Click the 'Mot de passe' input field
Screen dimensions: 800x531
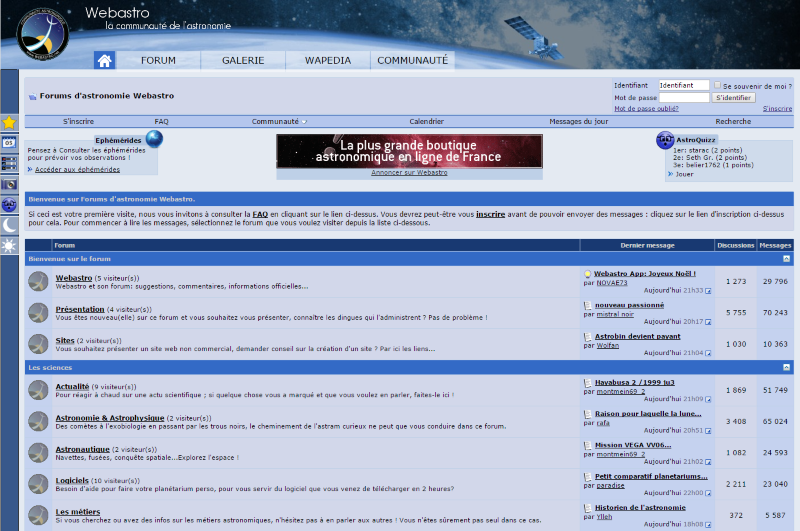(x=684, y=97)
